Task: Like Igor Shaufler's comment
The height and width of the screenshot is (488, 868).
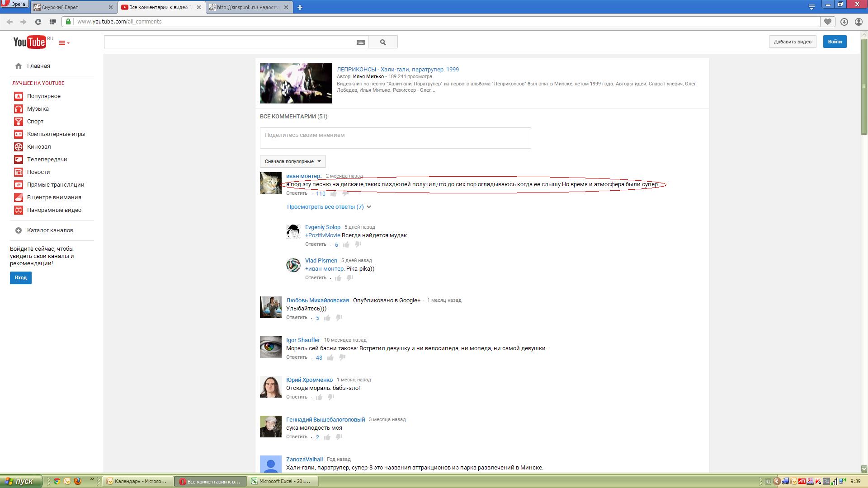Action: [x=330, y=357]
